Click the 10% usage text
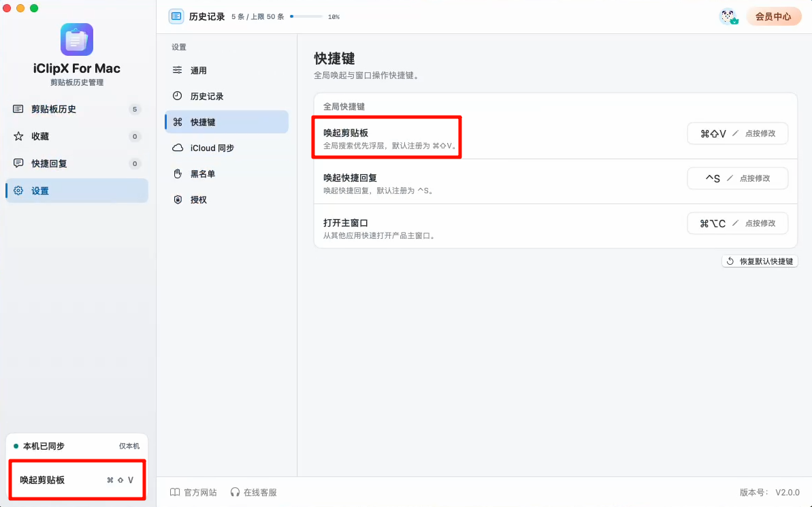The height and width of the screenshot is (507, 812). [334, 16]
